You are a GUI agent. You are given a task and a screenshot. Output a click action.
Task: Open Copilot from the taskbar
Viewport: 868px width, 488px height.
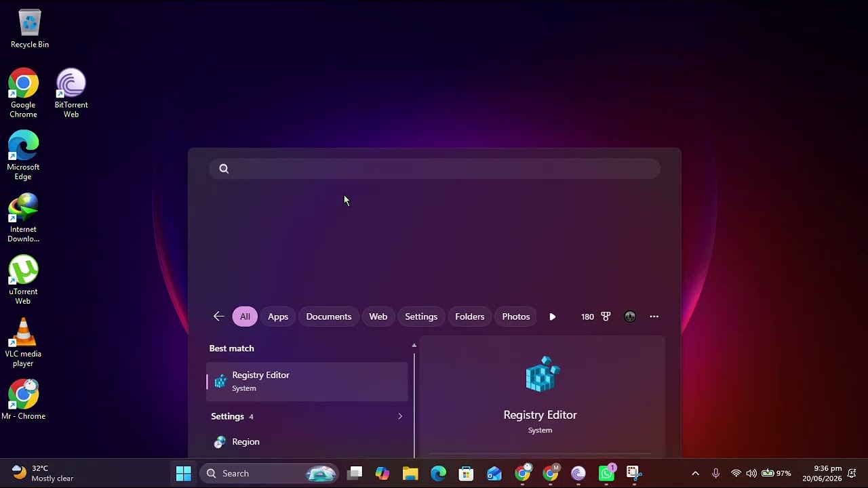(382, 473)
